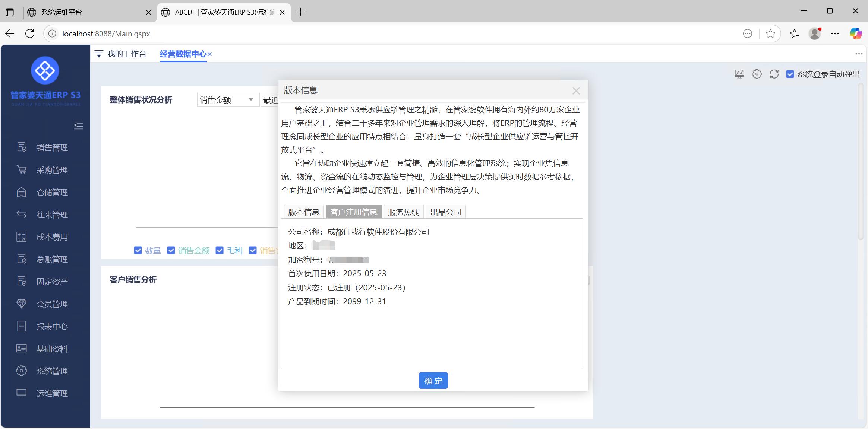Close the 经营数据中心 tab
Image resolution: width=868 pixels, height=429 pixels.
click(x=209, y=54)
